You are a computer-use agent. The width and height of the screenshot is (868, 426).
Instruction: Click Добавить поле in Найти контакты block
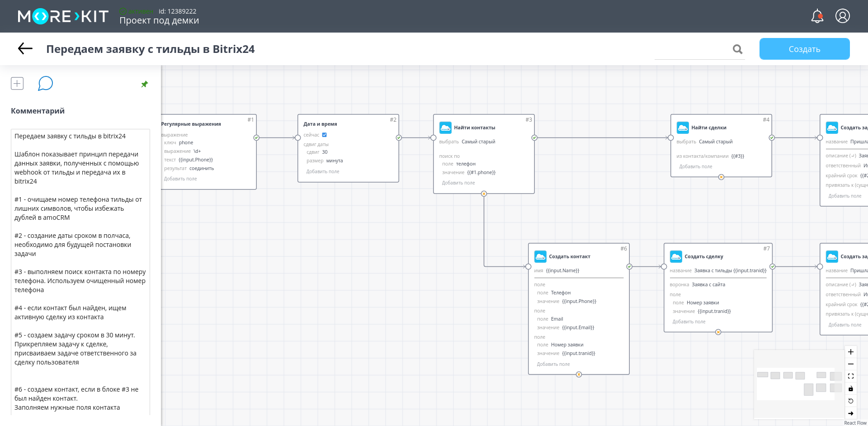458,183
